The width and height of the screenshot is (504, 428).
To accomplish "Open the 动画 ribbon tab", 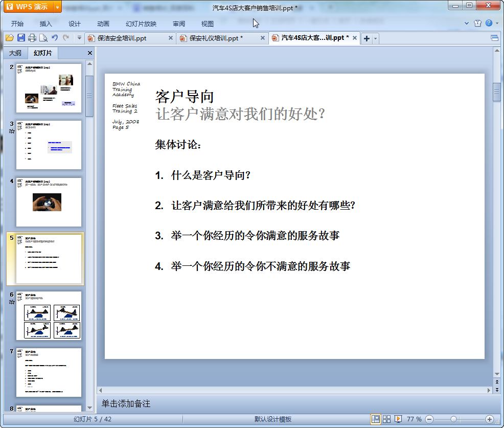I will [x=103, y=24].
